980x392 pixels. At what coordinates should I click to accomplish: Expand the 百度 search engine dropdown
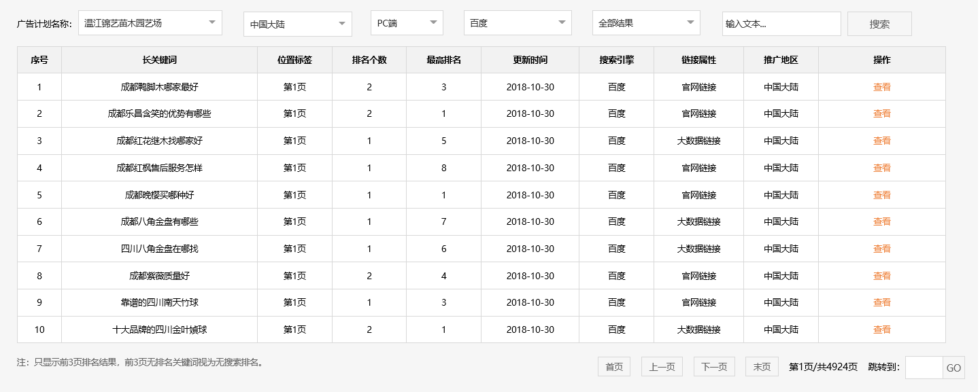tap(517, 22)
